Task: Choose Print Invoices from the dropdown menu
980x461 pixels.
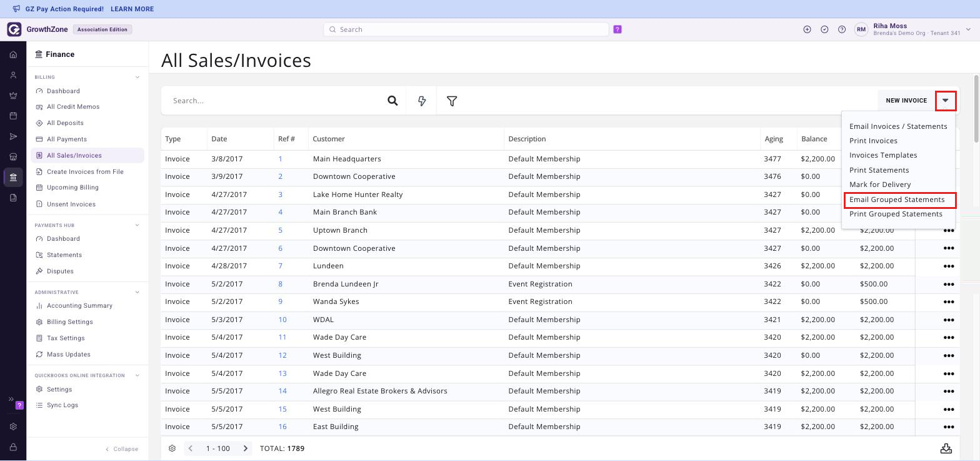Action: [x=873, y=141]
